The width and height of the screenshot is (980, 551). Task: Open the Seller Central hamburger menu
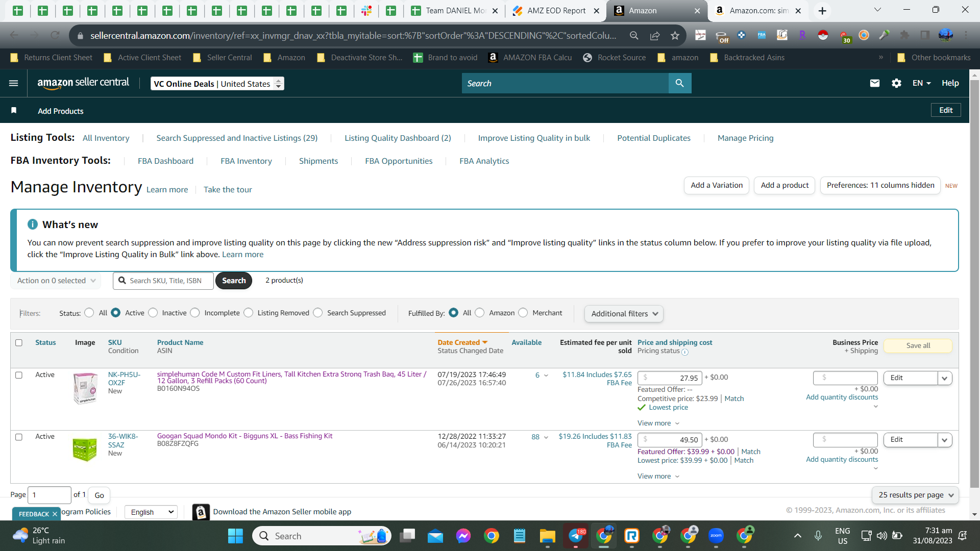click(x=14, y=83)
